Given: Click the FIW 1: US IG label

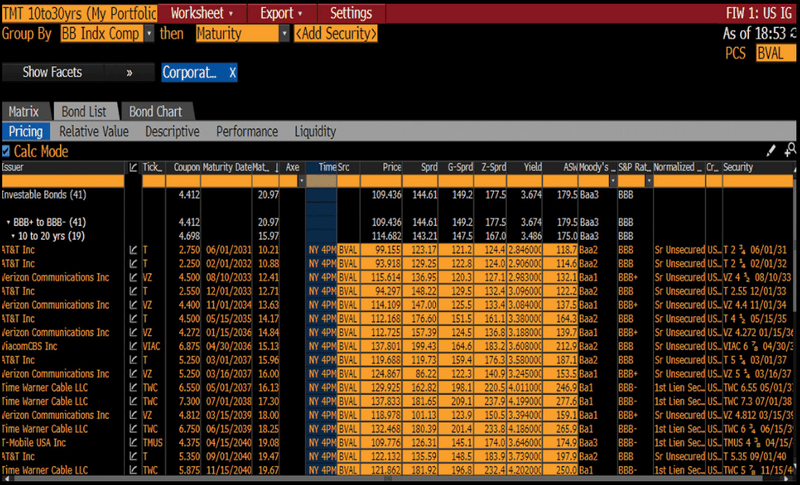Looking at the screenshot, I should click(x=759, y=13).
